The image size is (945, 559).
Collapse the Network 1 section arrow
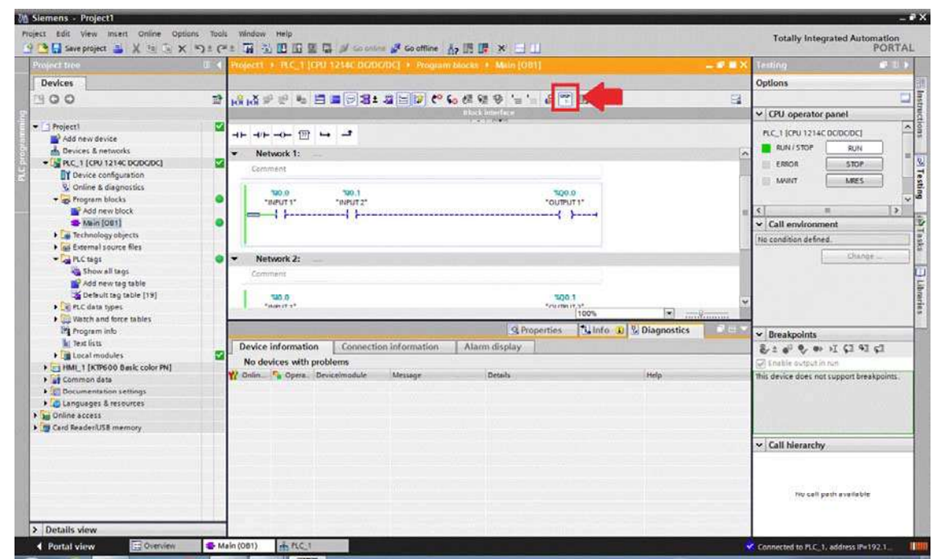(x=235, y=154)
